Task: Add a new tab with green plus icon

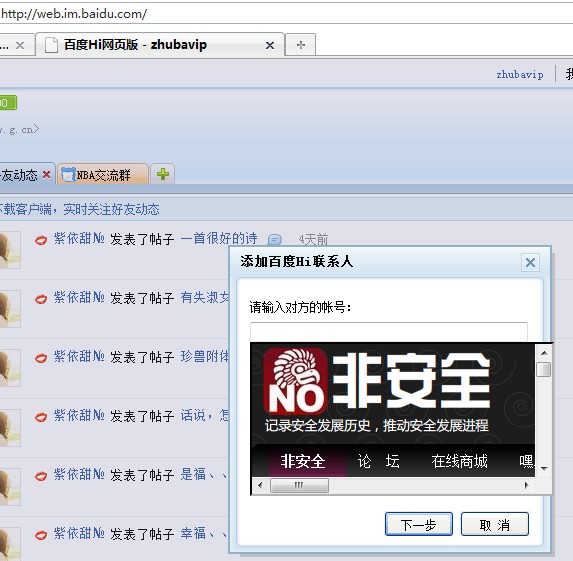Action: (x=163, y=174)
